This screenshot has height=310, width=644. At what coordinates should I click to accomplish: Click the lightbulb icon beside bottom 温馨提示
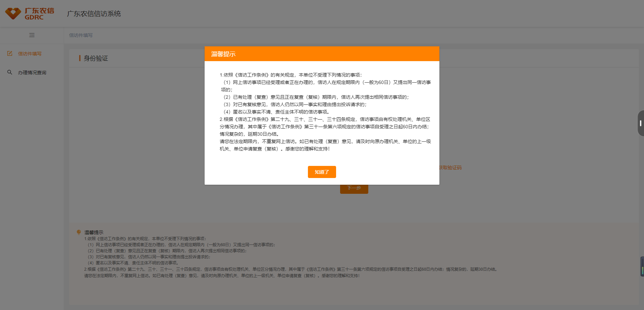79,232
